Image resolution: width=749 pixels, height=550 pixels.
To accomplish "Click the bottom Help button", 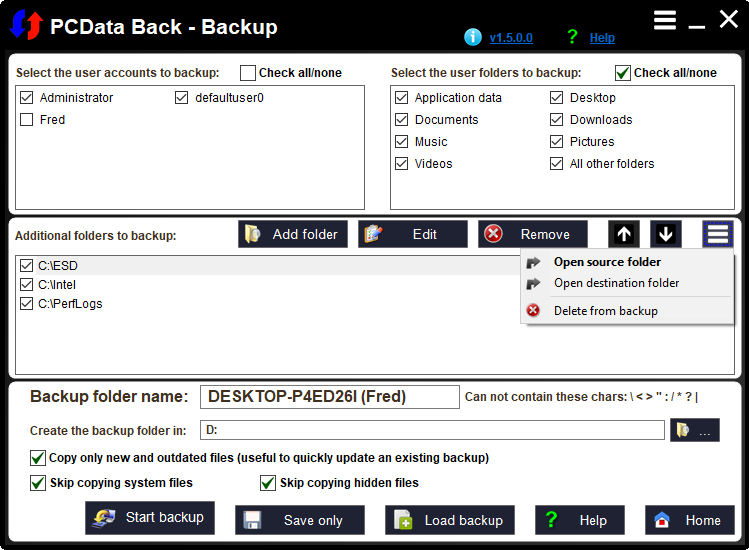I will tap(579, 520).
